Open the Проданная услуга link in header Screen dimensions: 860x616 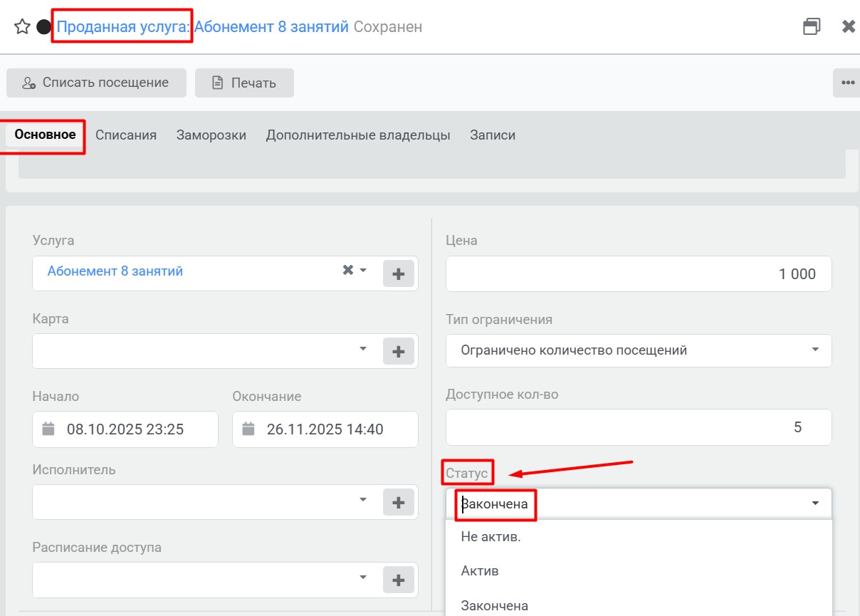click(123, 27)
